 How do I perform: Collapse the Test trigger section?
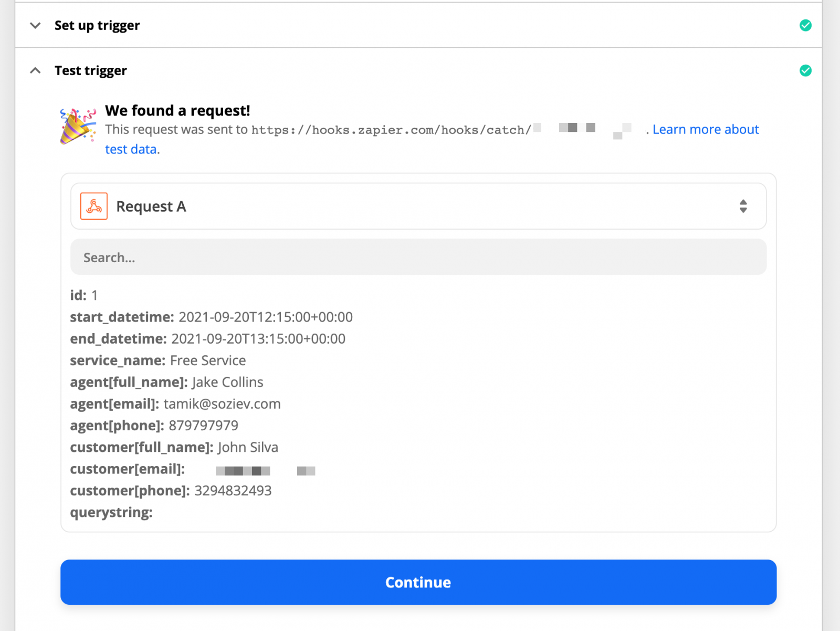[x=35, y=70]
